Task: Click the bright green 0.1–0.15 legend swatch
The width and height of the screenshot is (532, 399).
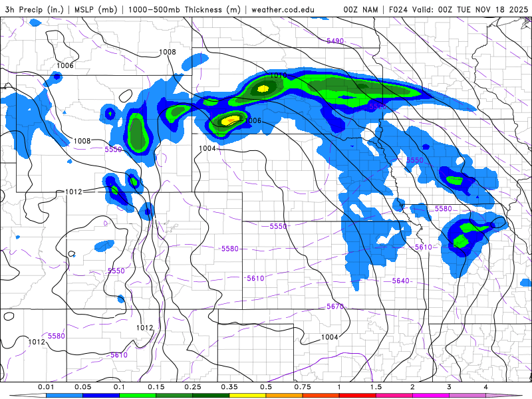Action: click(x=138, y=396)
